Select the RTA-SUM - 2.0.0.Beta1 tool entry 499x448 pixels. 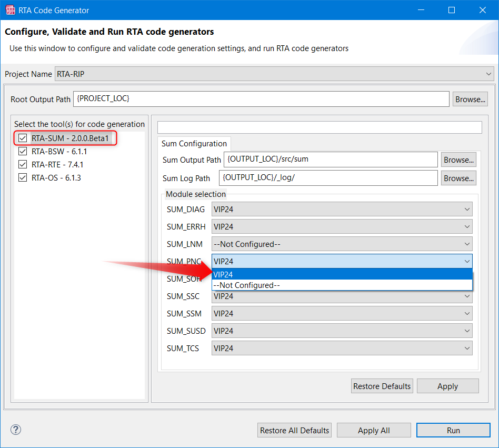click(70, 138)
